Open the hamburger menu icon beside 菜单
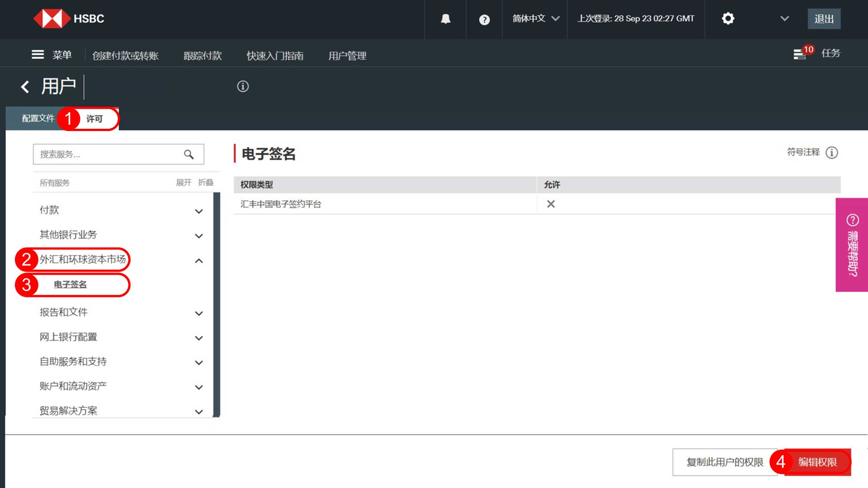 (38, 54)
